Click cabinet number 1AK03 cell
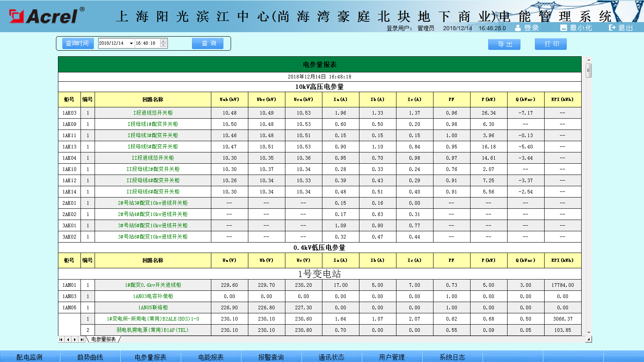This screenshot has height=362, width=644. 69,113
